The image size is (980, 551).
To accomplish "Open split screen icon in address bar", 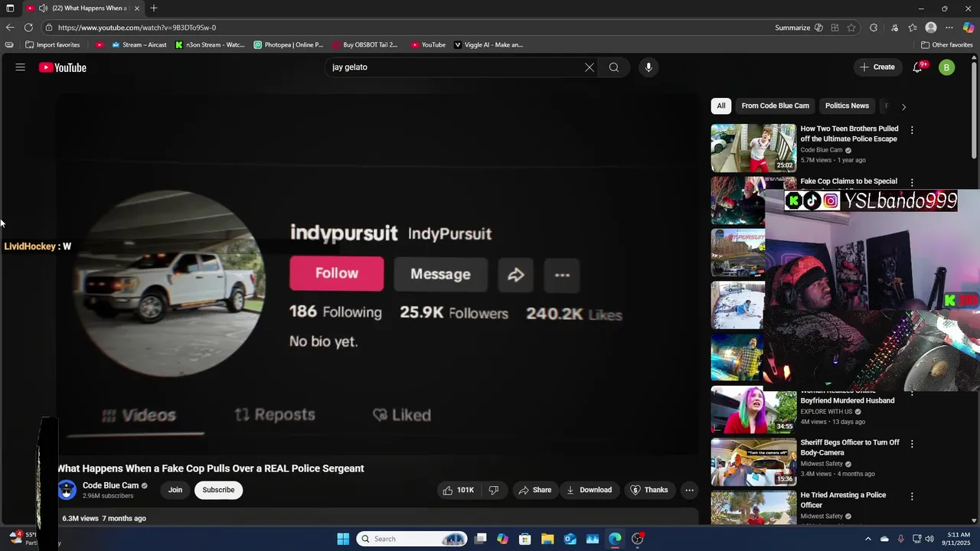I will point(835,28).
